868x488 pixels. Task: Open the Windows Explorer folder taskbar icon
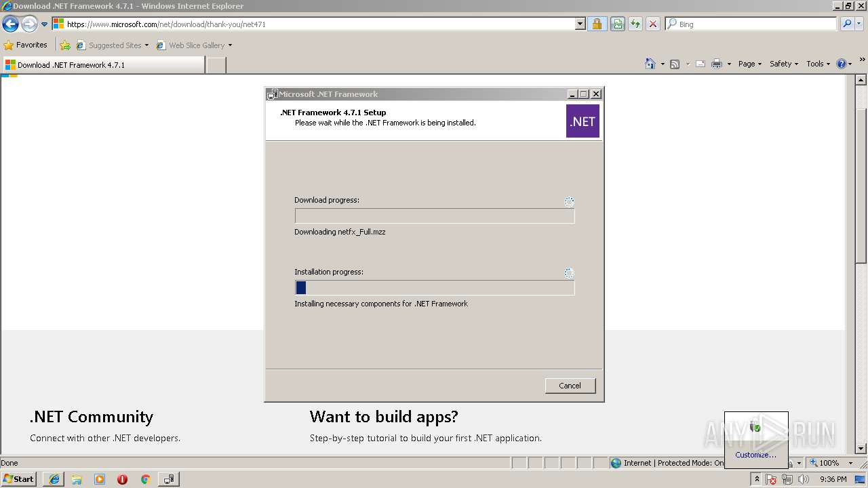77,479
